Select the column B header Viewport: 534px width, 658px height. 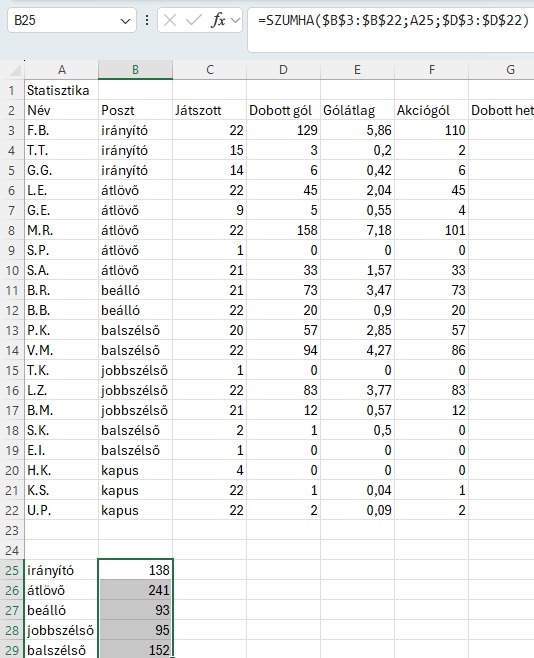point(135,70)
